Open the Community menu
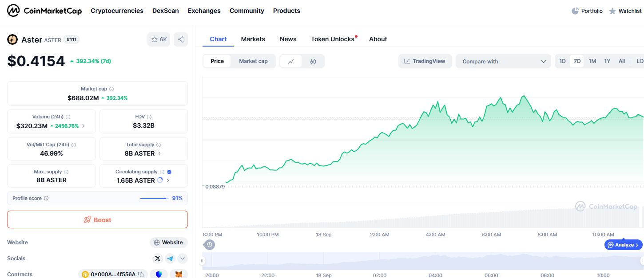The image size is (644, 278). point(247,11)
